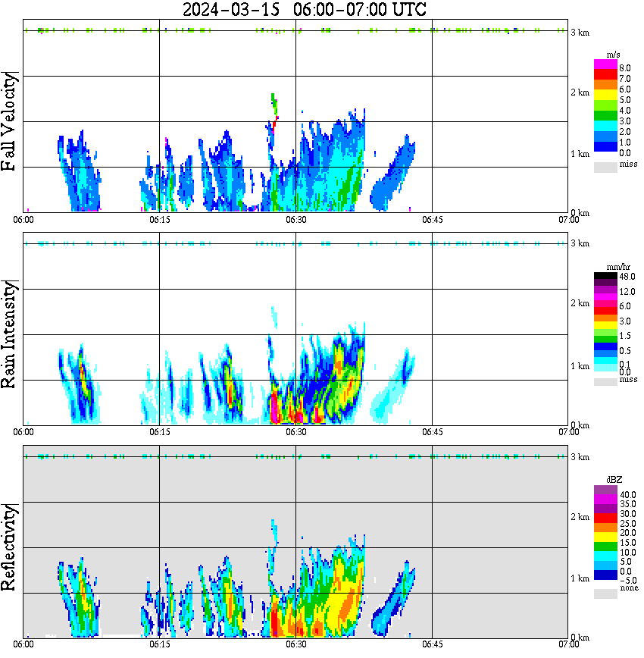Pick the light green 1.5 mm/hr rain swatch
This screenshot has width=644, height=658.
605,332
